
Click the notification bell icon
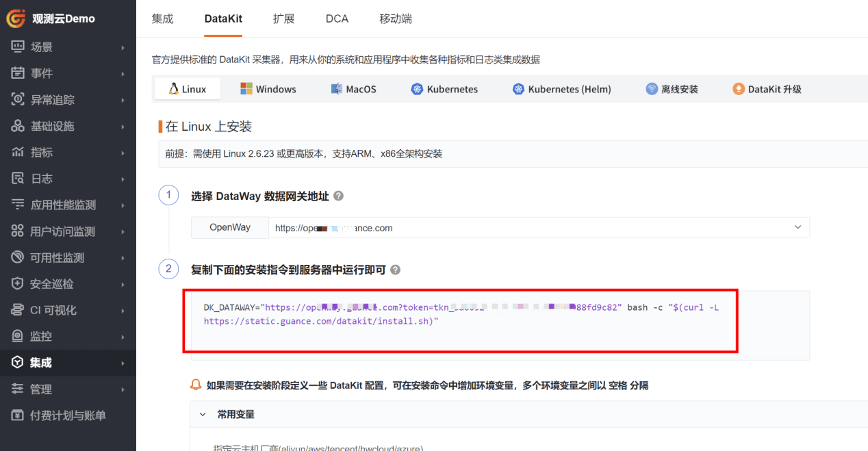(x=196, y=385)
